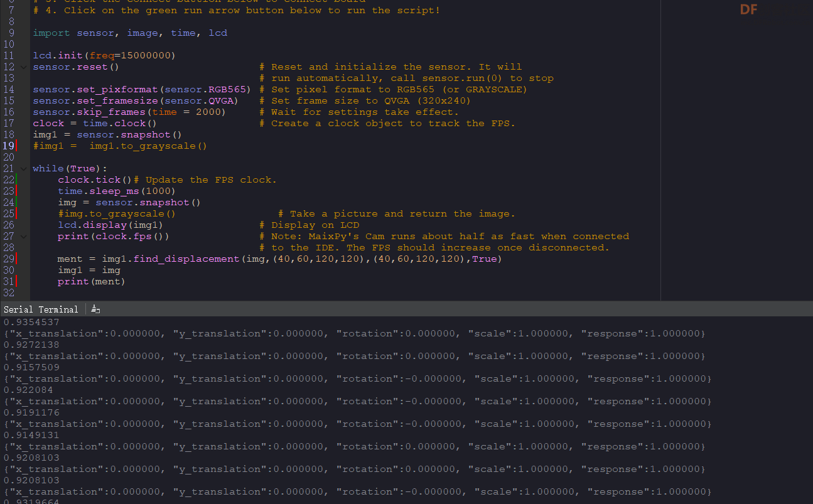
Task: Click the 'while(True):' statement
Action: pos(70,169)
